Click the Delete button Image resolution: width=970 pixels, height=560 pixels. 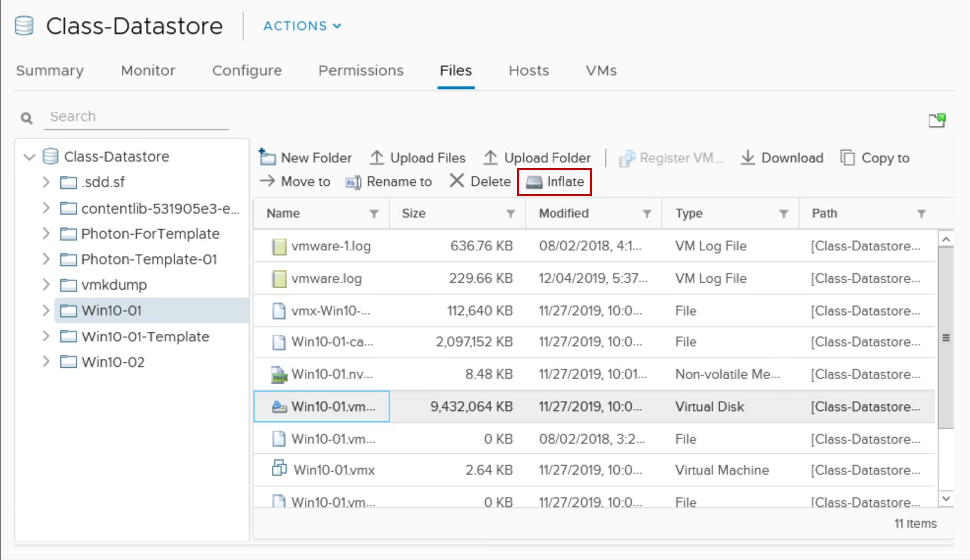coord(480,181)
